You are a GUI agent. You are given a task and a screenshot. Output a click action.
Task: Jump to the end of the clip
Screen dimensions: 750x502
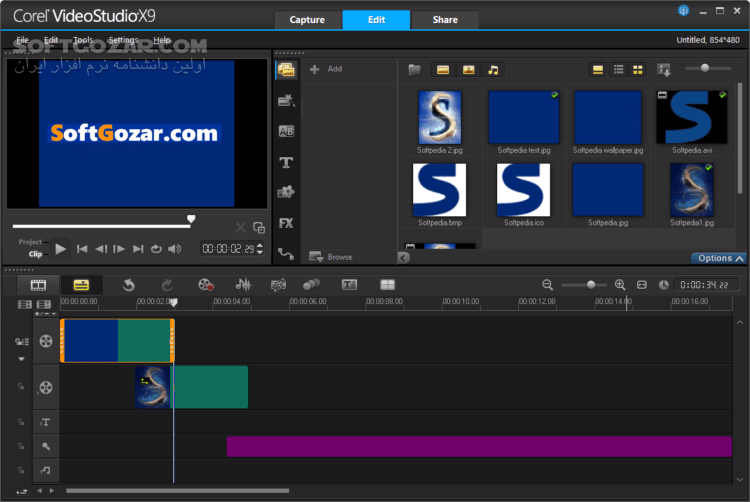pos(138,249)
